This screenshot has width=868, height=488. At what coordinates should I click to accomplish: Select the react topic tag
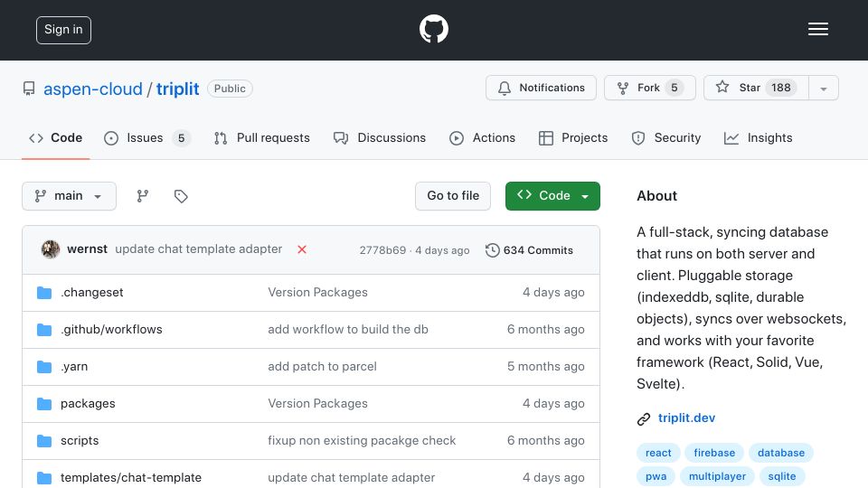tap(658, 453)
